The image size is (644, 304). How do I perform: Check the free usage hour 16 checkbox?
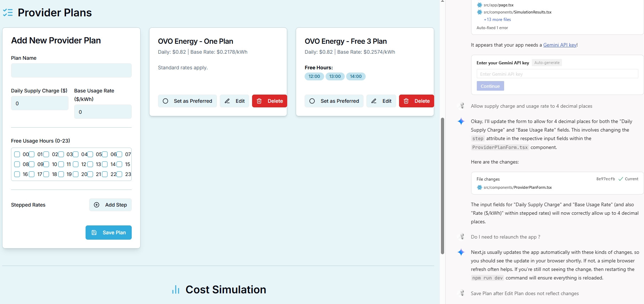(17, 174)
